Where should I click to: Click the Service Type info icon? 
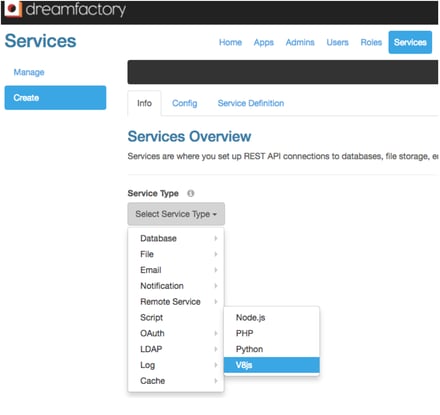190,193
